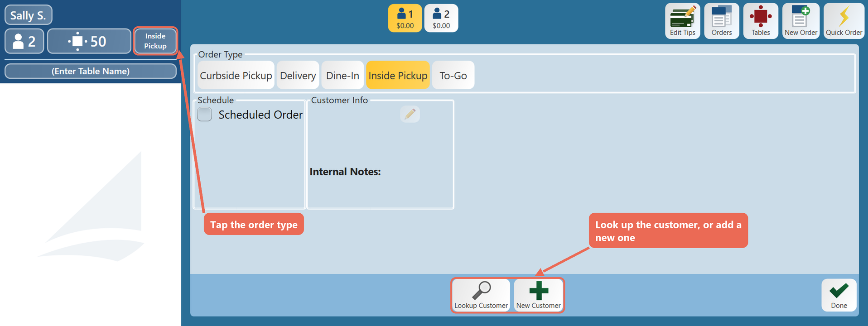Enable the Scheduled Order checkbox
The height and width of the screenshot is (326, 868).
[x=205, y=114]
